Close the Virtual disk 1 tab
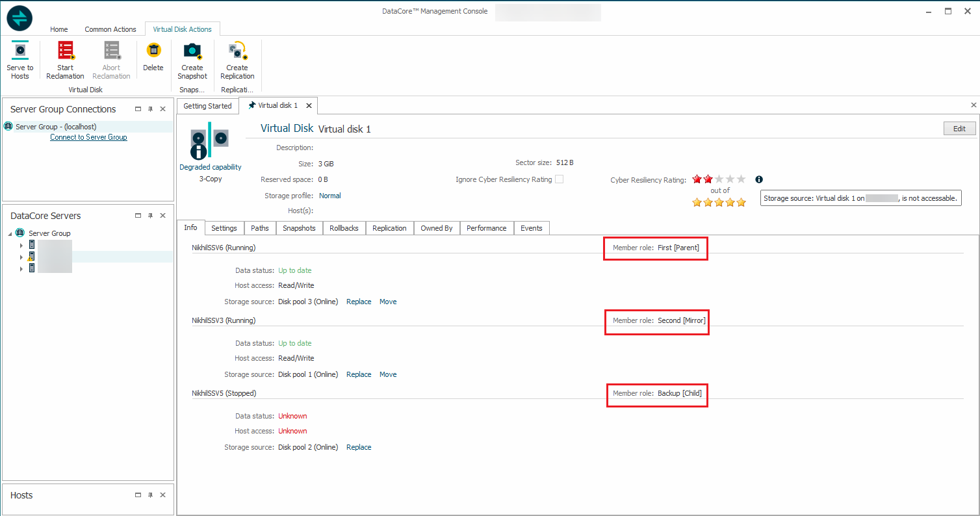 coord(309,105)
